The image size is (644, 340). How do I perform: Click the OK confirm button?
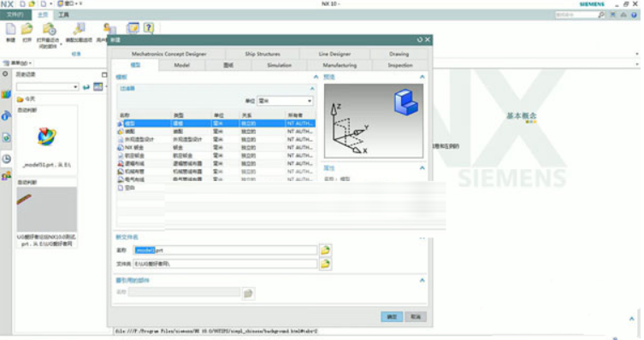[x=392, y=317]
